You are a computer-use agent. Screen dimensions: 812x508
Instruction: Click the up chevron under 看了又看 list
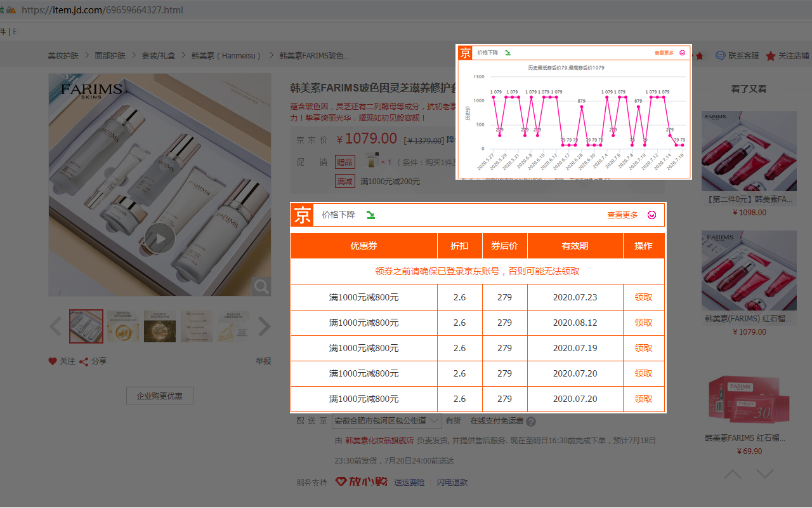pyautogui.click(x=732, y=474)
